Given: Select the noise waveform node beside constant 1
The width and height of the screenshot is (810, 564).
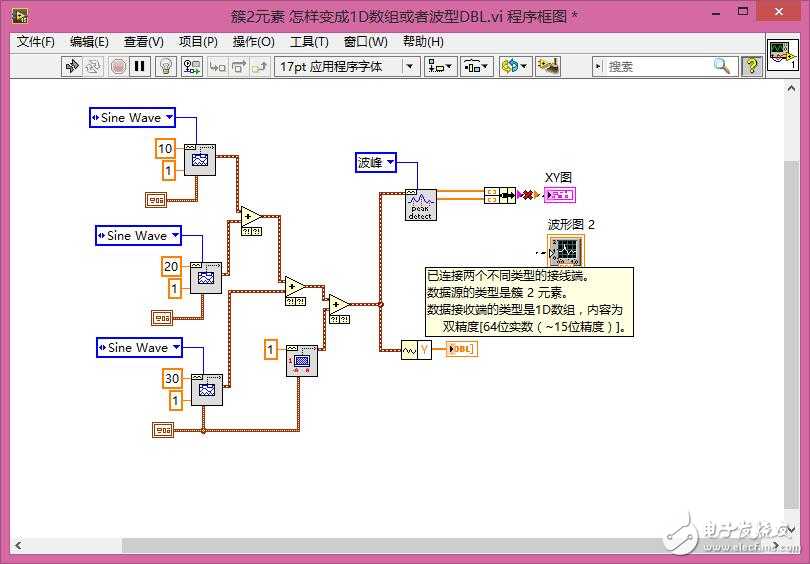Looking at the screenshot, I should point(302,361).
